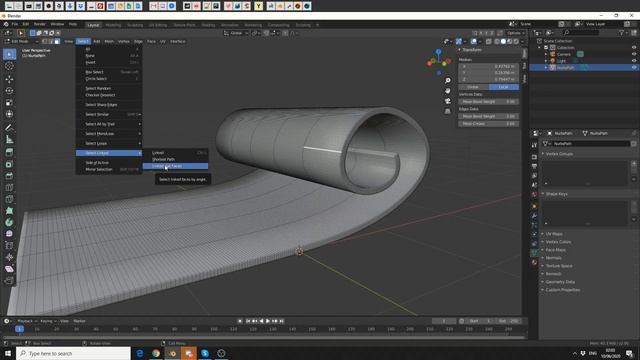The width and height of the screenshot is (640, 360).
Task: Click the outliner search field
Action: point(582,33)
